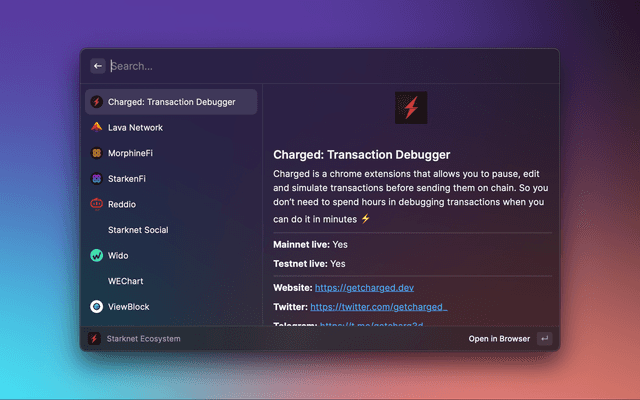Click the Starknet Ecosystem footer label
The height and width of the screenshot is (400, 640).
point(143,339)
